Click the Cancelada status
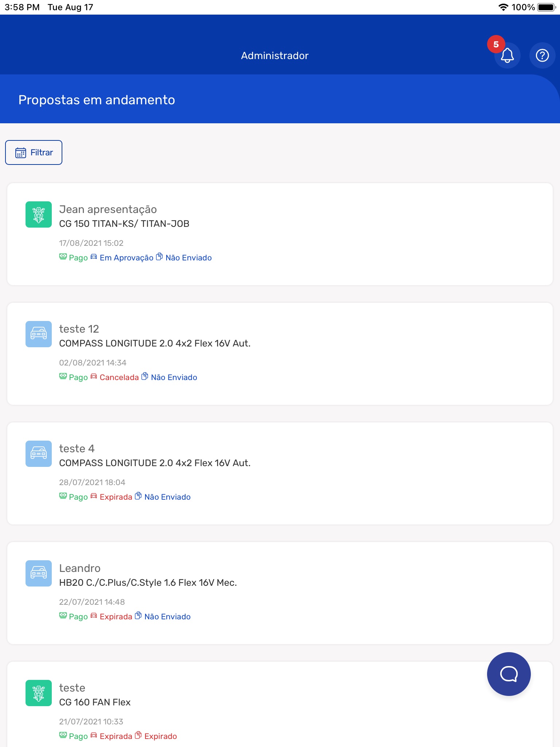This screenshot has height=747, width=560. point(119,377)
